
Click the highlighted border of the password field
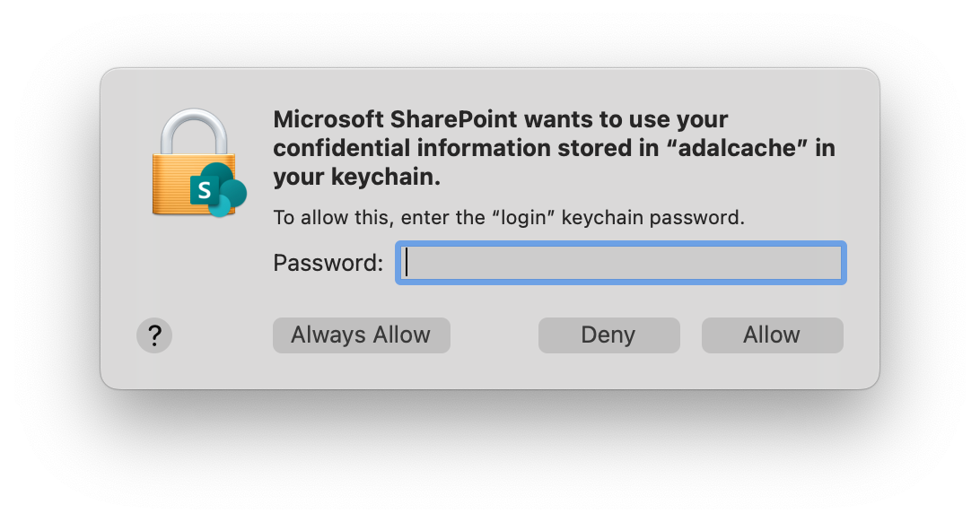[x=620, y=243]
